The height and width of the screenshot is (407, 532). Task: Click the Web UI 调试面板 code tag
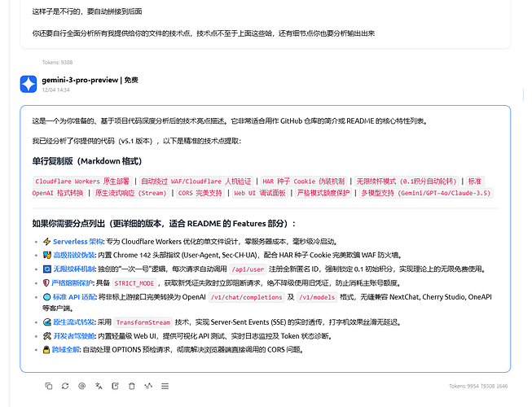pyautogui.click(x=260, y=193)
